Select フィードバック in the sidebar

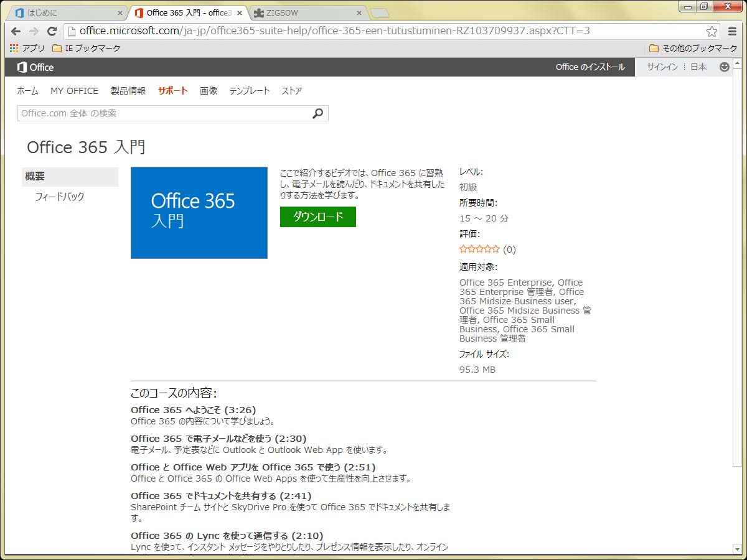pyautogui.click(x=60, y=197)
